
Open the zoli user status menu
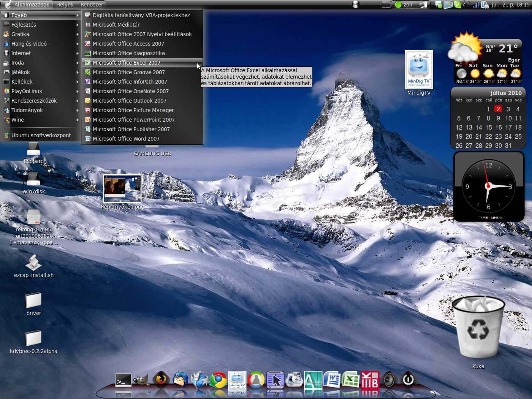[404, 5]
